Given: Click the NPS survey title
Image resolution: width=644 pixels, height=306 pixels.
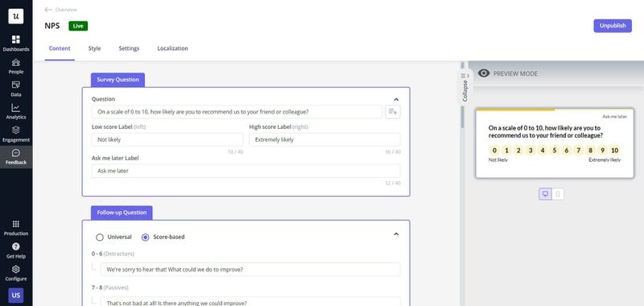Looking at the screenshot, I should [52, 26].
